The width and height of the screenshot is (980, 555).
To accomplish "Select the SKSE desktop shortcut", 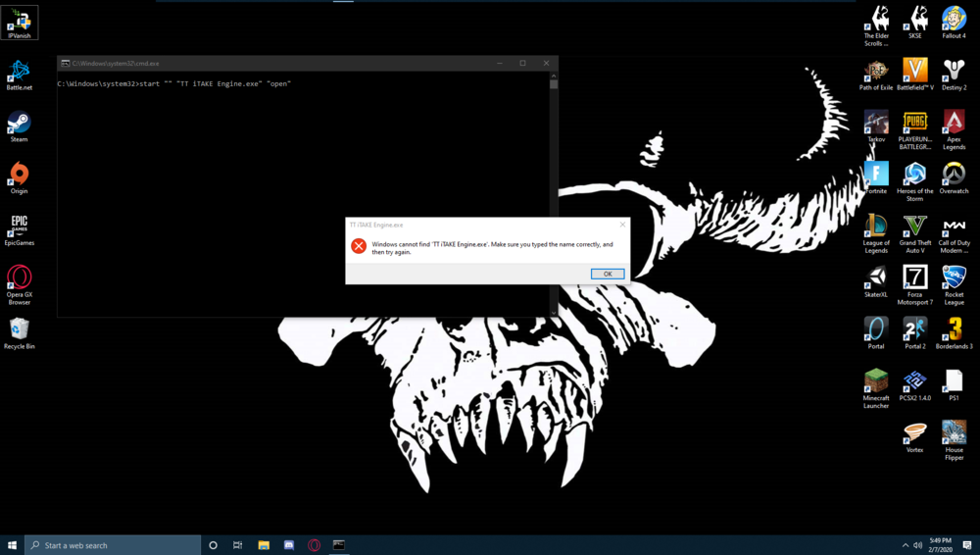I will pyautogui.click(x=915, y=23).
